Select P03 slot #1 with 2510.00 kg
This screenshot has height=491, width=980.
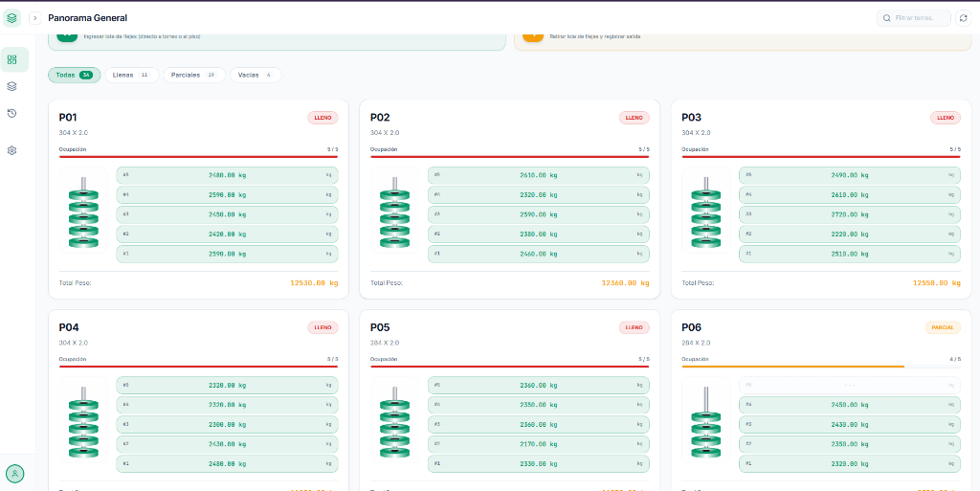coord(850,255)
